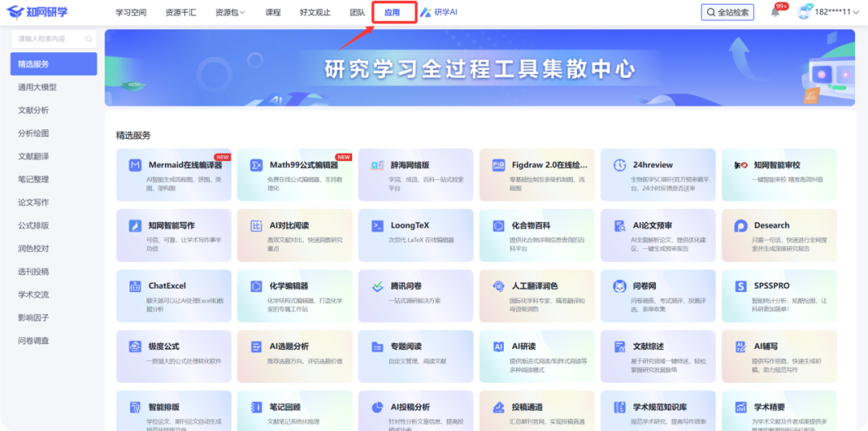Open the 学习空间 nav item

coord(131,13)
